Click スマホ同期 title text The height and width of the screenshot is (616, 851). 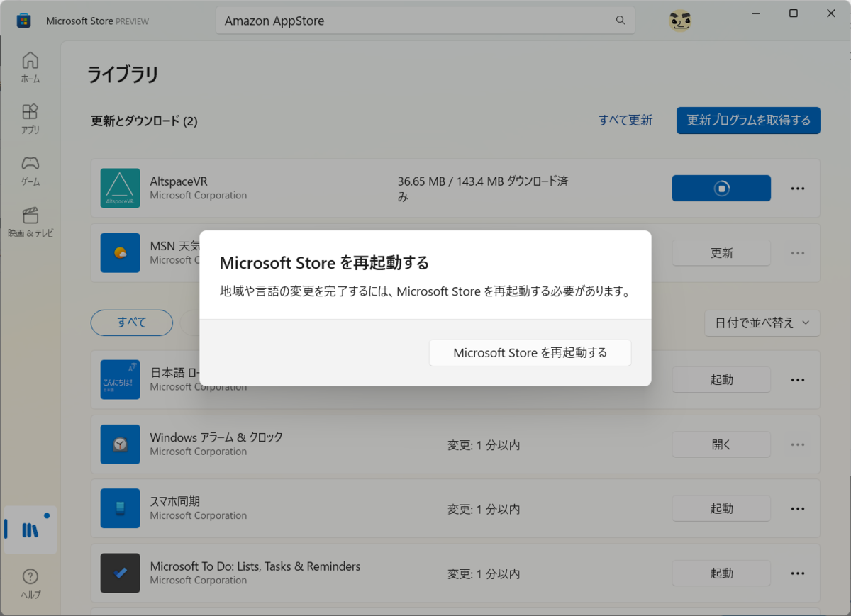click(174, 502)
